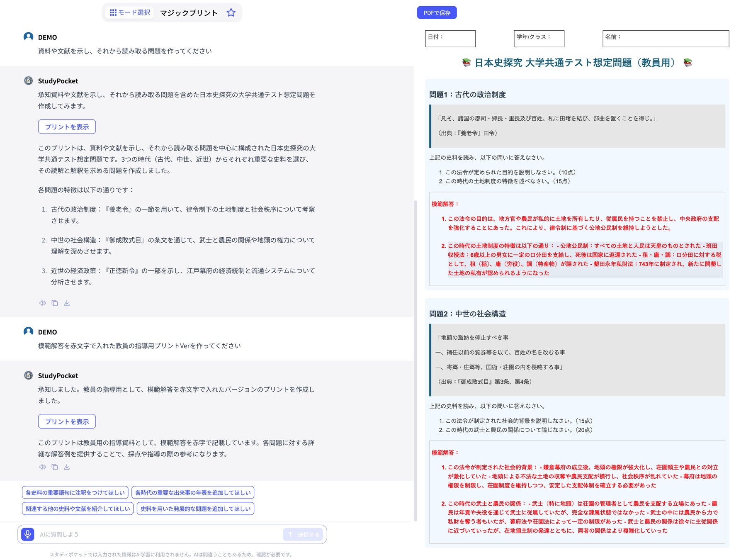Click the download icon under first StudyPocket reply
This screenshot has height=560, width=741.
(x=67, y=303)
